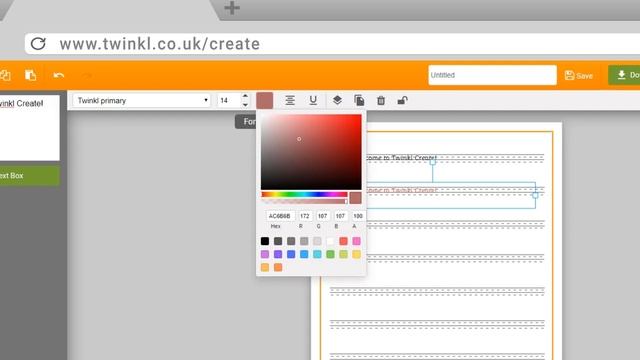Image resolution: width=640 pixels, height=360 pixels.
Task: Click the copy icon in orange toolbar
Action: click(x=5, y=75)
